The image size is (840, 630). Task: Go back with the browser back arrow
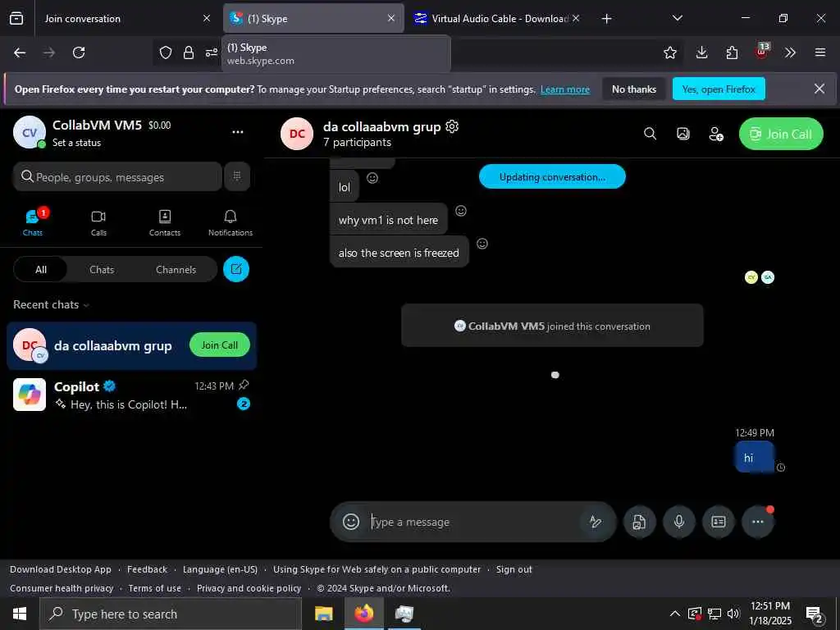20,52
